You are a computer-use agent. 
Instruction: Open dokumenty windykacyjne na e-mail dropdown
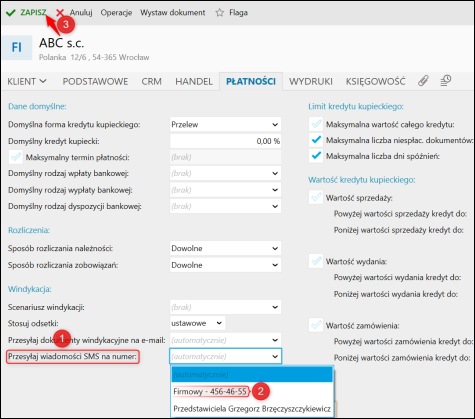(x=225, y=340)
